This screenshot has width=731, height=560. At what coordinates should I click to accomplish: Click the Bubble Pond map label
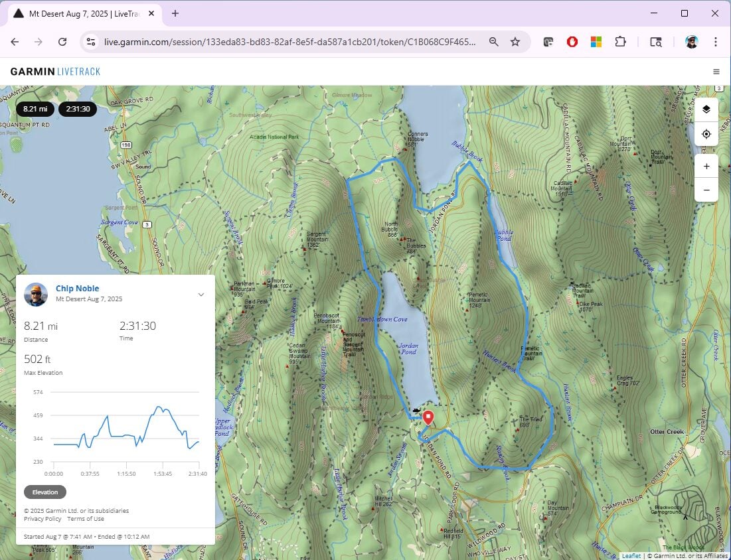pyautogui.click(x=504, y=235)
